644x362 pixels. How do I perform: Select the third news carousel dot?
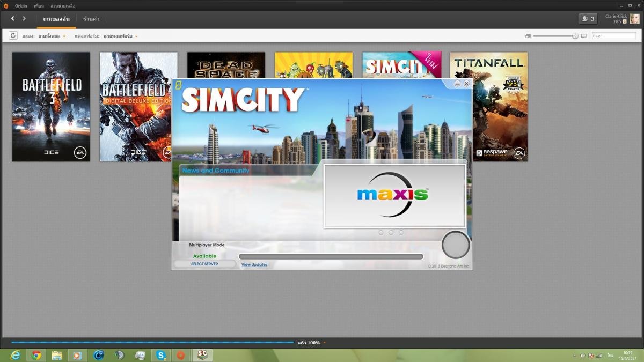click(x=401, y=233)
